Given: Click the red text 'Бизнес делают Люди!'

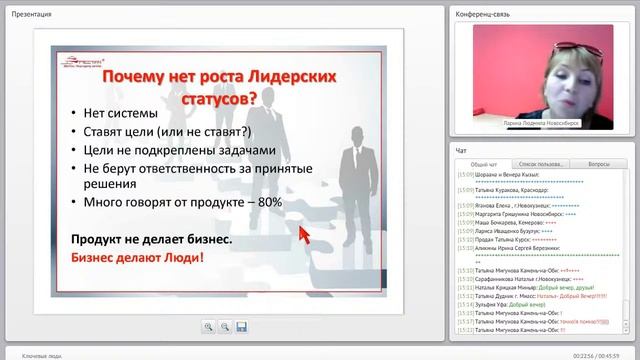Looking at the screenshot, I should pyautogui.click(x=137, y=258).
